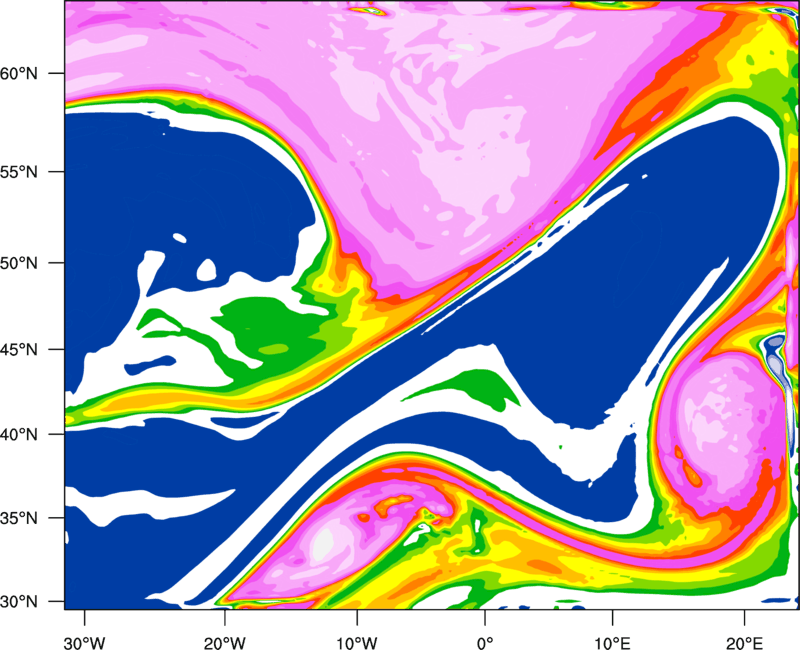
Task: Click the 35°N latitude label
Action: (x=19, y=518)
